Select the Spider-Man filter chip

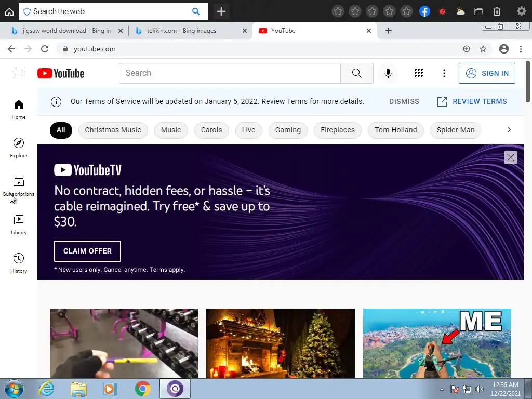coord(455,130)
